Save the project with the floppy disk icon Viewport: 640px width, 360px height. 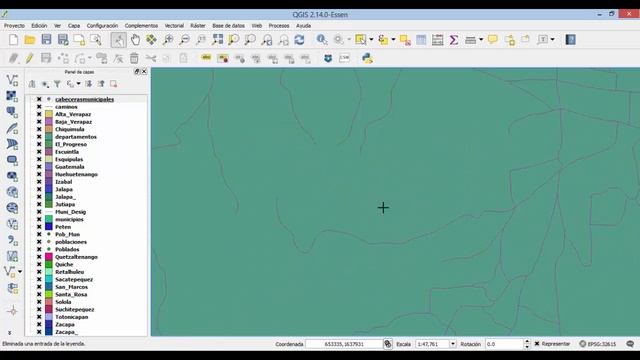tap(47, 40)
